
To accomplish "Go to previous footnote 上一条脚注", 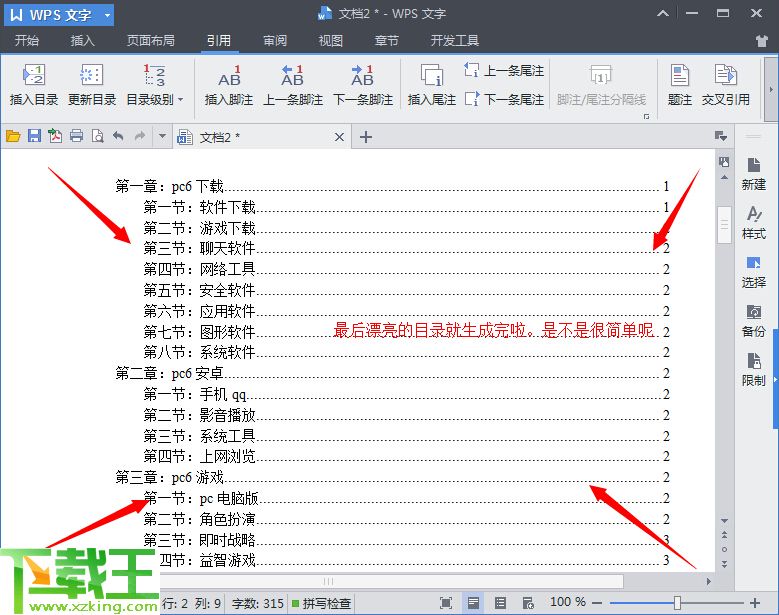I will pos(293,85).
